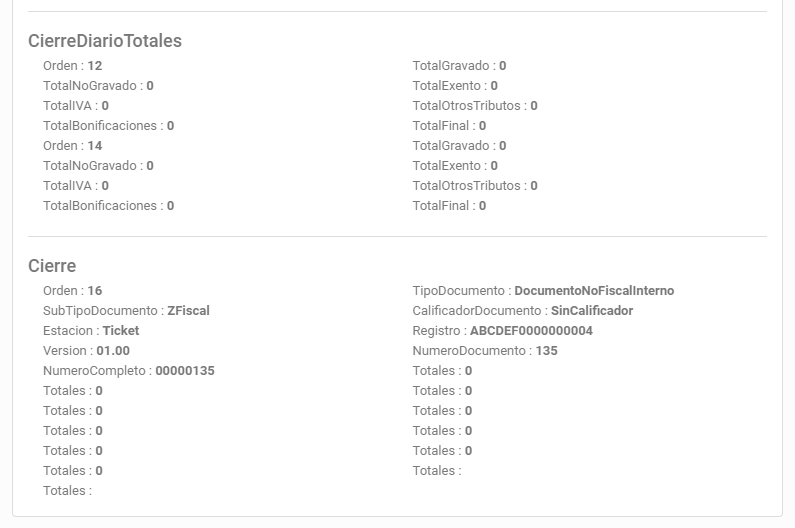Click the second TotalFinal field
Screen dimensions: 795x528
tap(449, 206)
